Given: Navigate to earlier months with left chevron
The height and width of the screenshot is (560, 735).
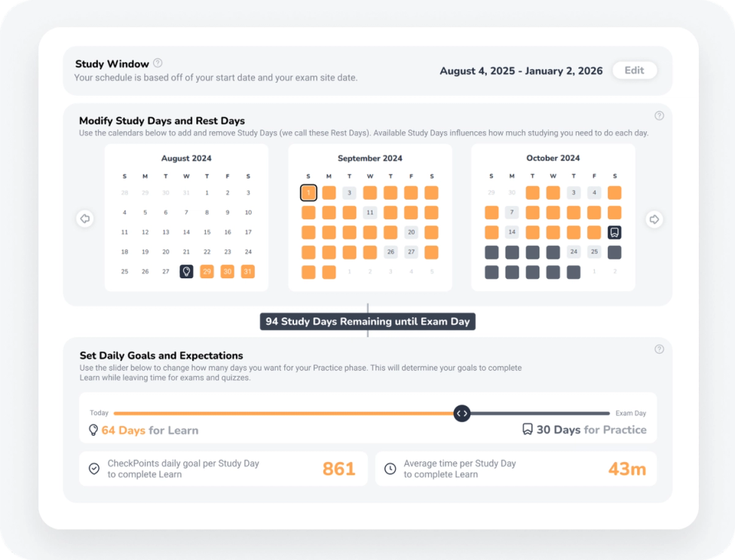Looking at the screenshot, I should [84, 219].
